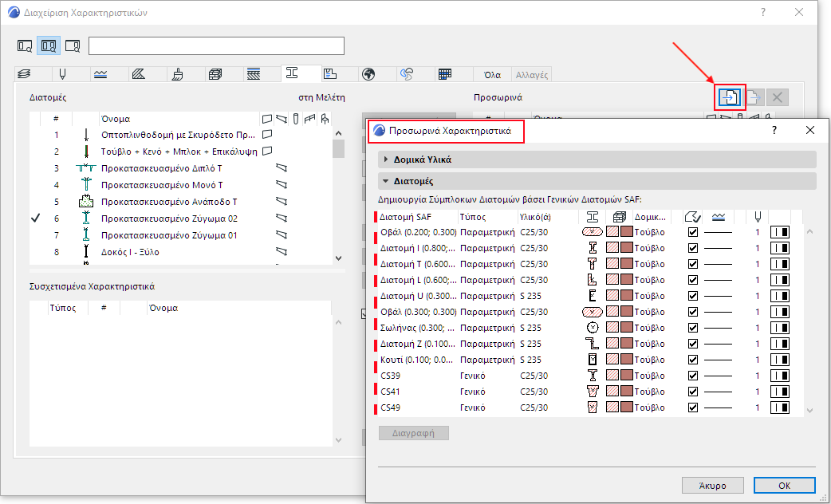
Task: Select Προκατασκευασμένο Ζύγωμα 02 profile row
Action: (180, 219)
